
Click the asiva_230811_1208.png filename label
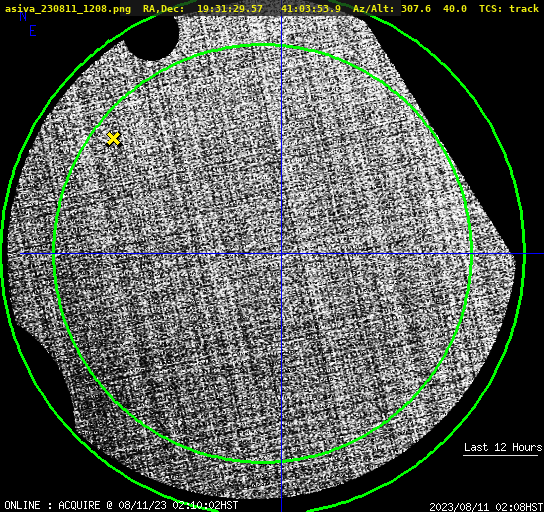click(x=68, y=9)
